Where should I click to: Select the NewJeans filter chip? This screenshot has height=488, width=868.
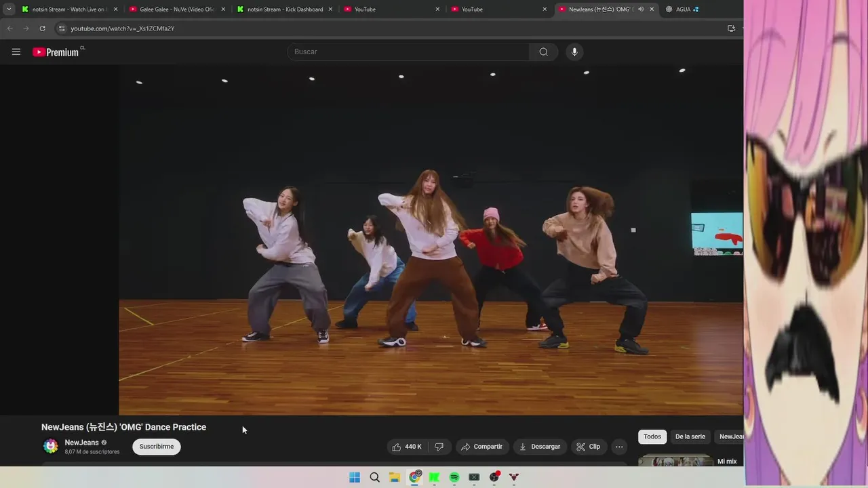tap(730, 436)
